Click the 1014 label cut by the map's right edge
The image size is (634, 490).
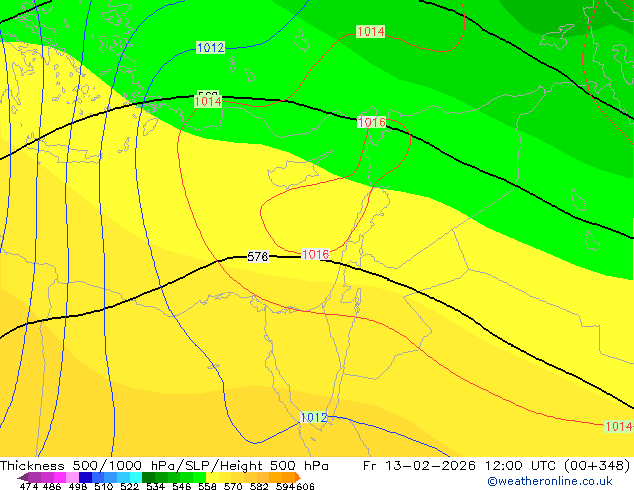click(x=619, y=426)
